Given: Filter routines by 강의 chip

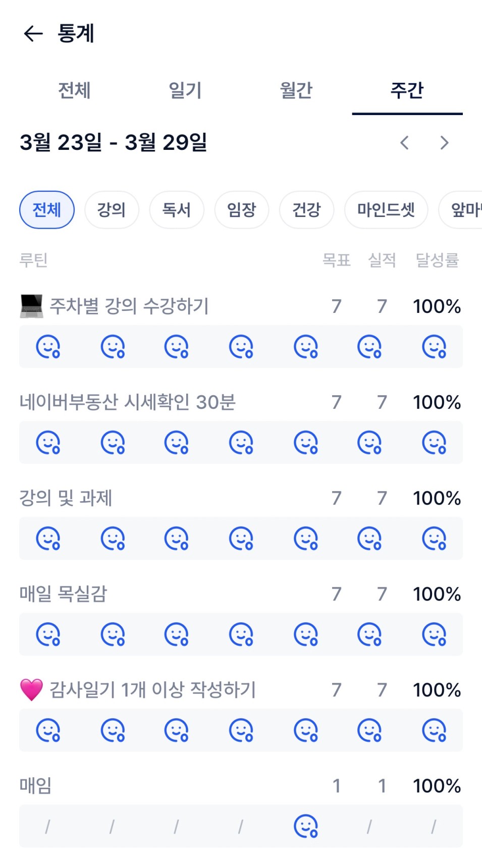Looking at the screenshot, I should pos(112,209).
